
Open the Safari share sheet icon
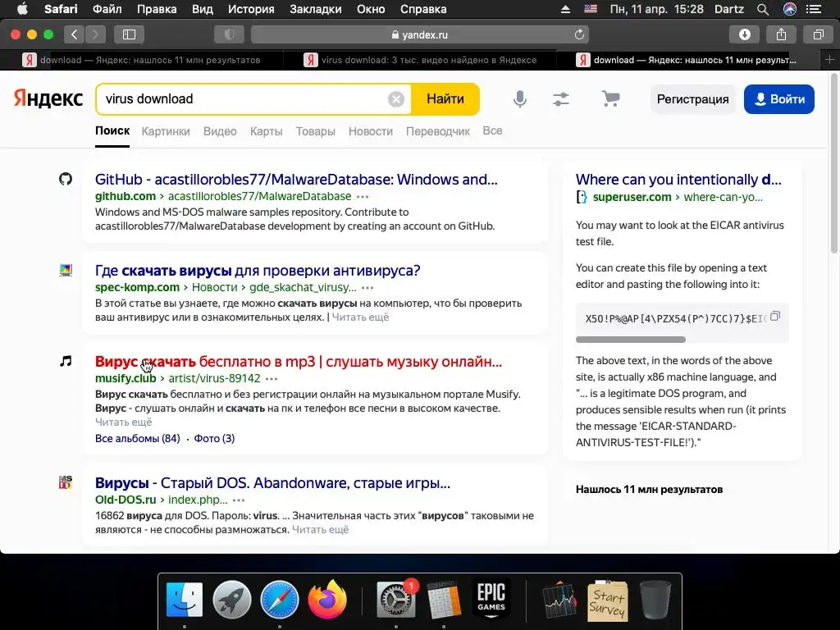(x=781, y=34)
